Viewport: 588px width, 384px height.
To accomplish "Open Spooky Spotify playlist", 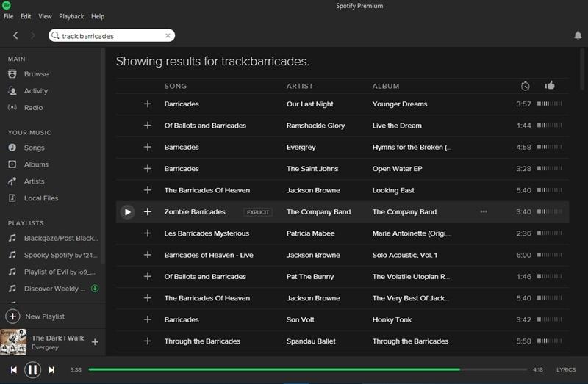I will point(60,255).
